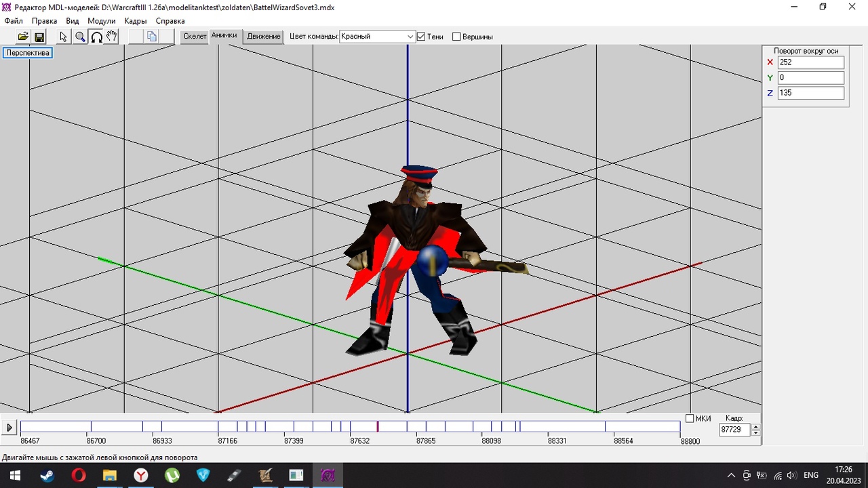Enable the Вершины vertices checkbox
The width and height of the screenshot is (868, 488).
tap(456, 37)
